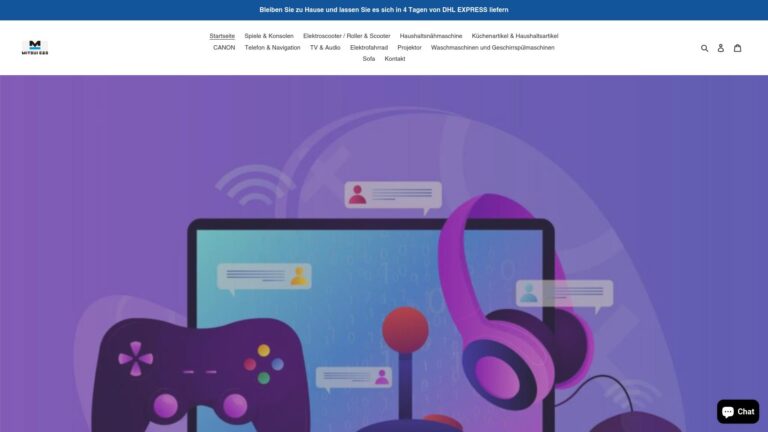Open Spiele & Konsolen category
This screenshot has width=768, height=432.
(x=269, y=36)
